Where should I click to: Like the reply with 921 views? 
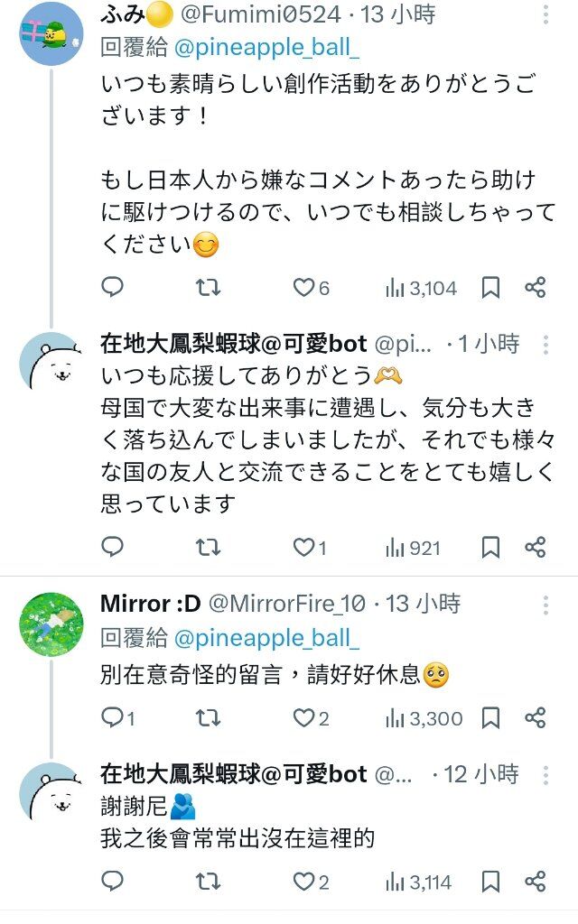click(303, 547)
